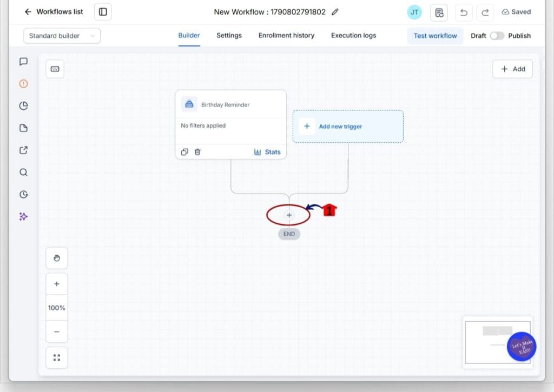This screenshot has width=554, height=392.
Task: Click the Add button on canvas
Action: [512, 69]
